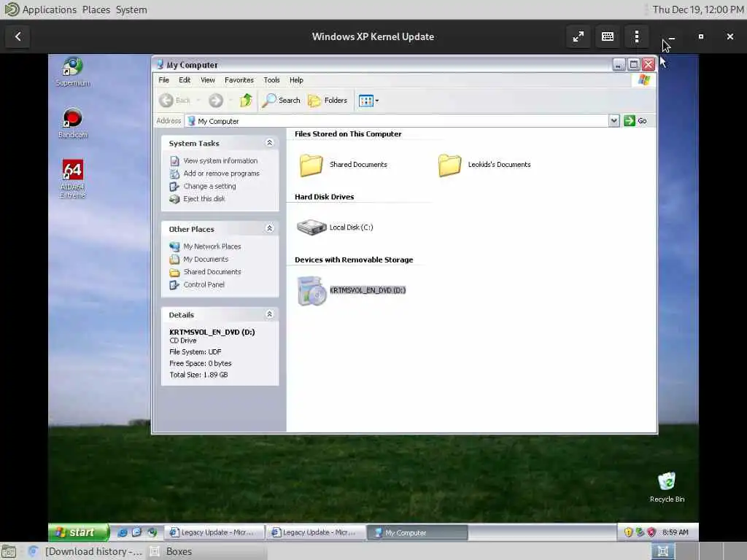Open the Places menu in top panel
Image resolution: width=747 pixels, height=560 pixels.
click(96, 9)
